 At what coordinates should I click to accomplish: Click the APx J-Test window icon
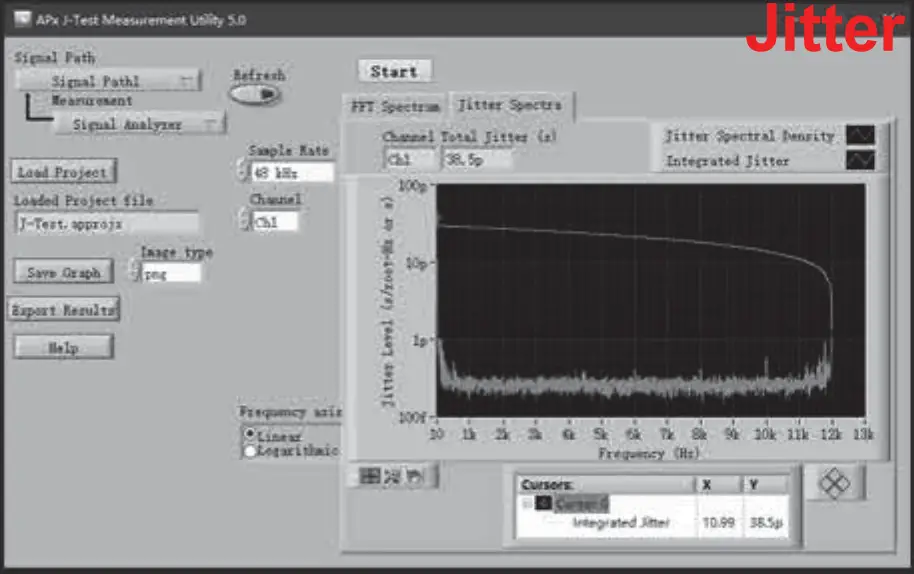click(22, 19)
